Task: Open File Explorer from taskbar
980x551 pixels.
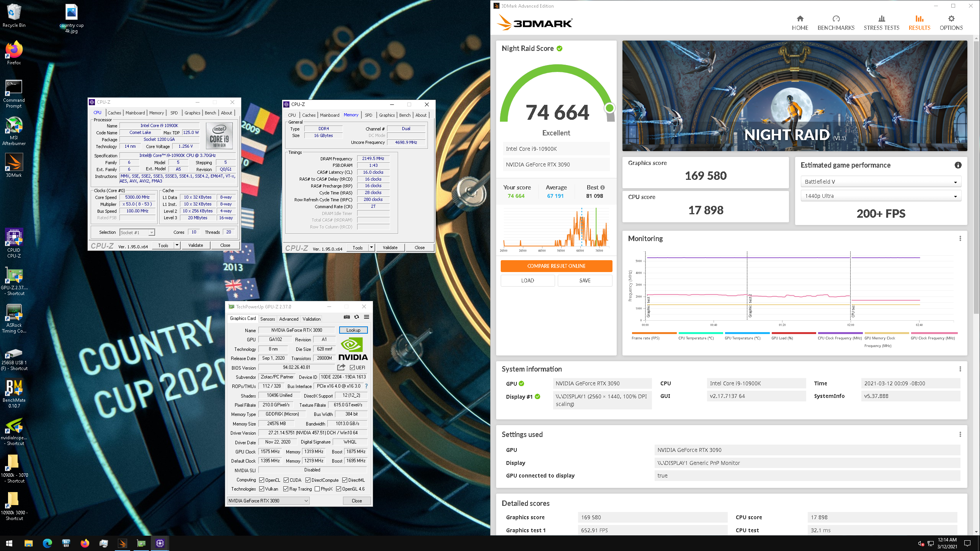Action: (28, 543)
